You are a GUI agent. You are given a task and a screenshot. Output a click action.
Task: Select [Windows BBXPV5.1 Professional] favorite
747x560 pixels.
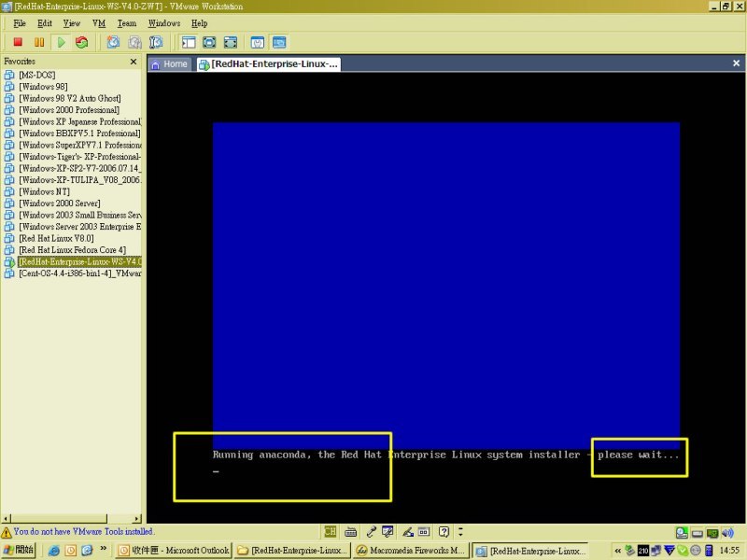(x=79, y=133)
